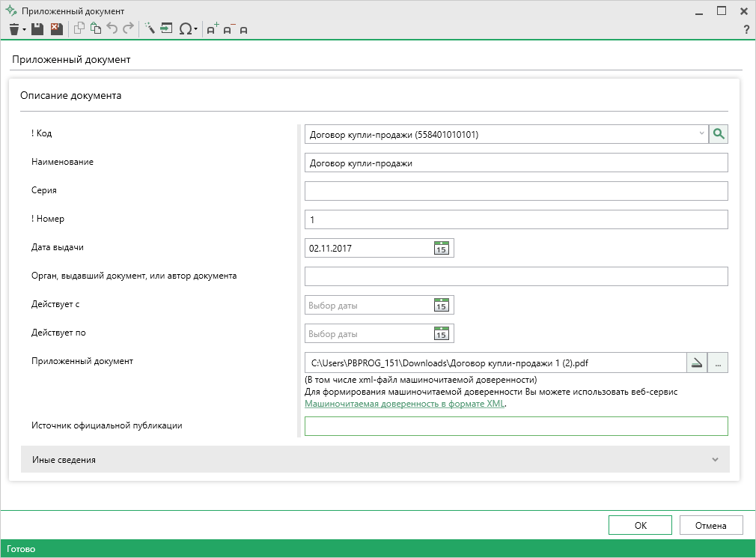Click the floppy disk with red X icon
This screenshot has width=756, height=558.
56,29
